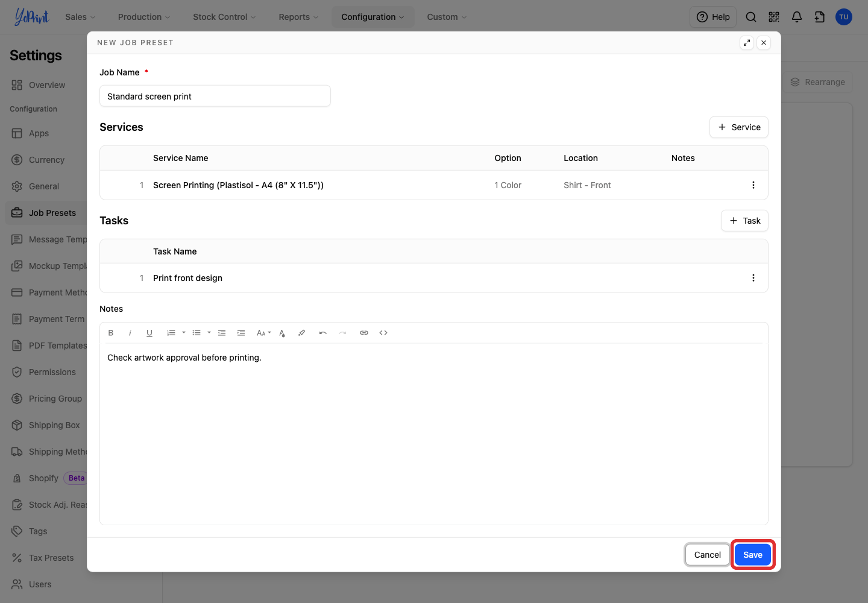Insert a link in Notes
Screen dimensions: 868x603
click(364, 333)
